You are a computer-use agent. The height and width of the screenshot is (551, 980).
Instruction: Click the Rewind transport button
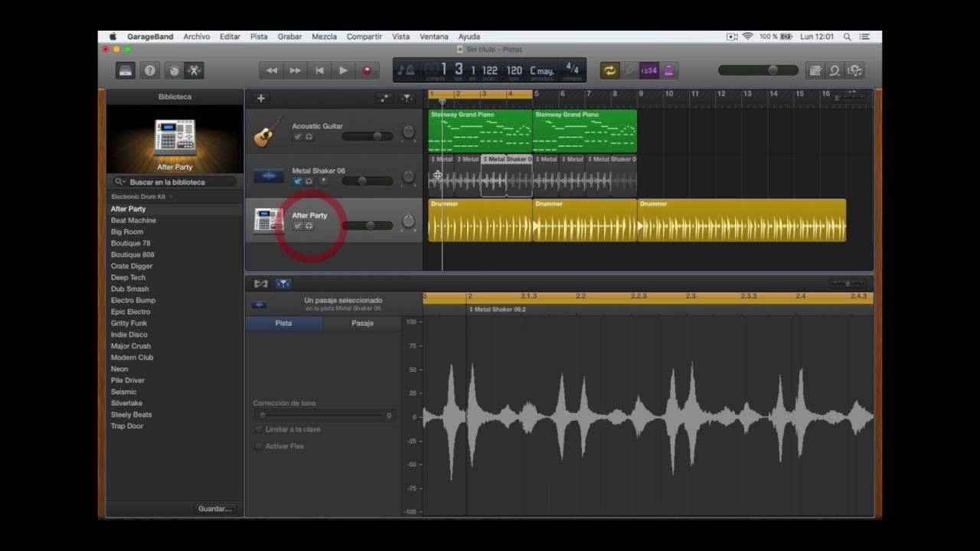[272, 70]
